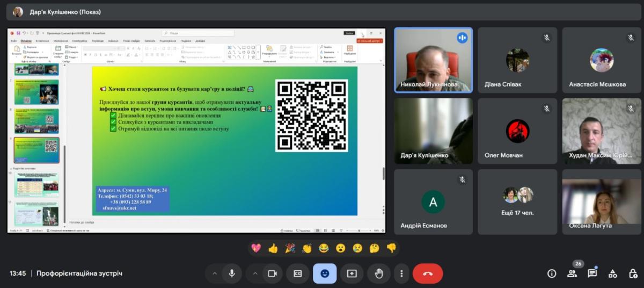This screenshot has width=644, height=288.
Task: Click PowerPoint save icon in title bar
Action: 18,33
